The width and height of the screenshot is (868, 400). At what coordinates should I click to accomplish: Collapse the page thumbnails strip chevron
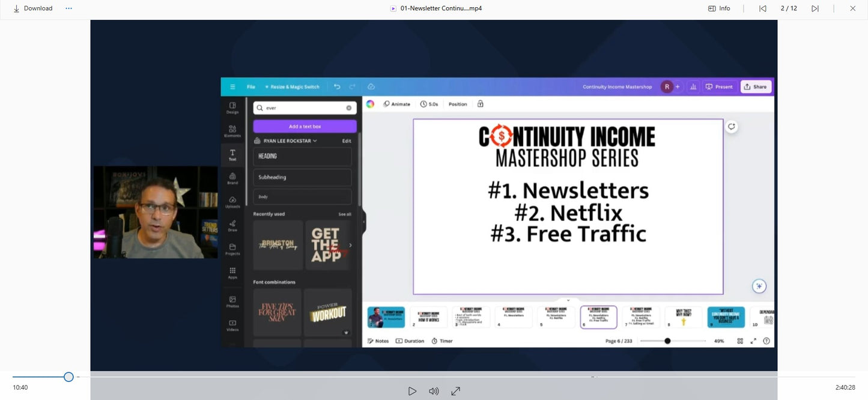click(568, 300)
